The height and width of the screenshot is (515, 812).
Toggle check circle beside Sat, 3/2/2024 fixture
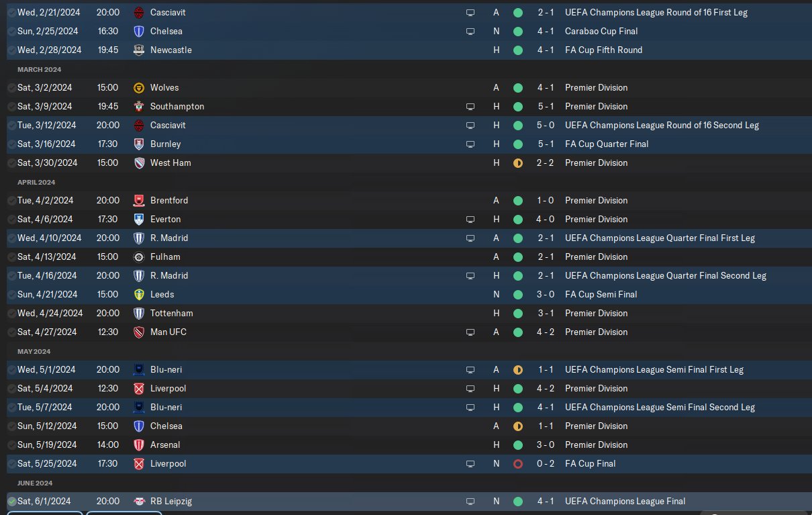(x=11, y=87)
